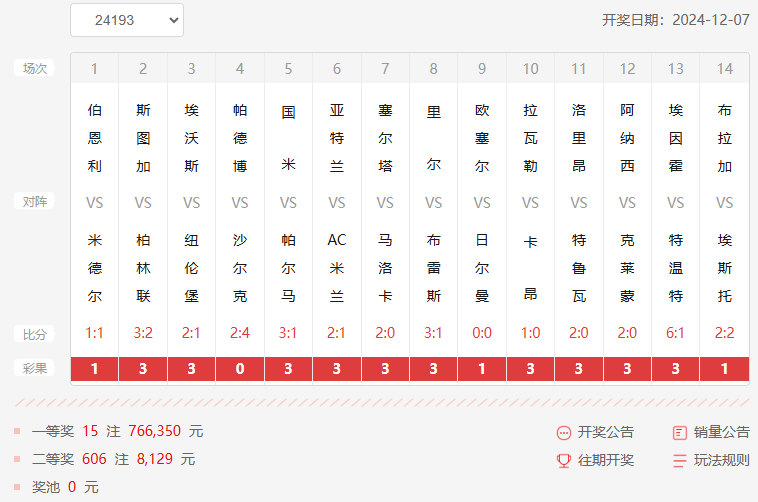Screen dimensions: 758x502
Task: Click the home team 斯图加
Action: [x=143, y=138]
